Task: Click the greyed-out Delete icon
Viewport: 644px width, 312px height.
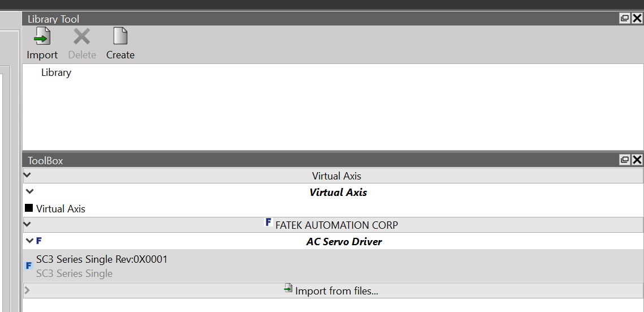Action: [x=82, y=37]
